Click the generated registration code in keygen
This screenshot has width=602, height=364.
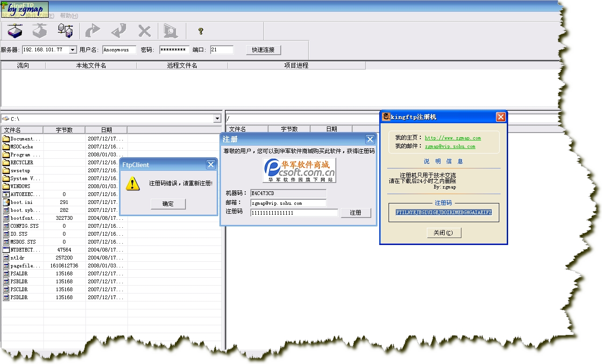pos(444,212)
